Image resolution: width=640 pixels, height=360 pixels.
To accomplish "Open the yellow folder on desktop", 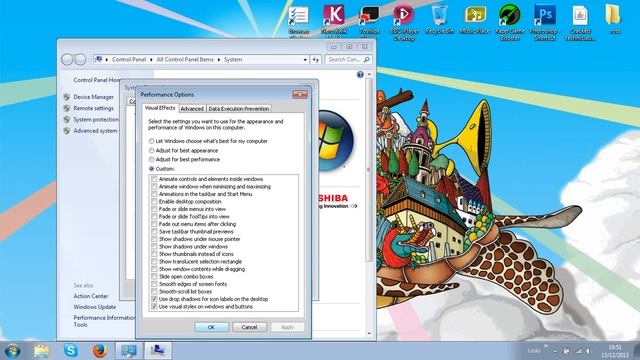I will tap(613, 18).
